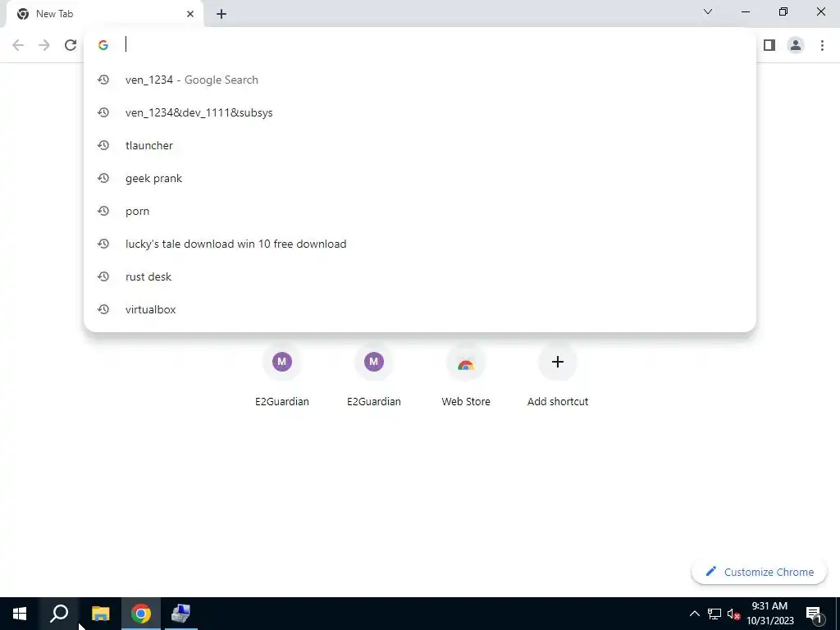Image resolution: width=840 pixels, height=630 pixels.
Task: Show hidden system tray icons
Action: coord(694,614)
